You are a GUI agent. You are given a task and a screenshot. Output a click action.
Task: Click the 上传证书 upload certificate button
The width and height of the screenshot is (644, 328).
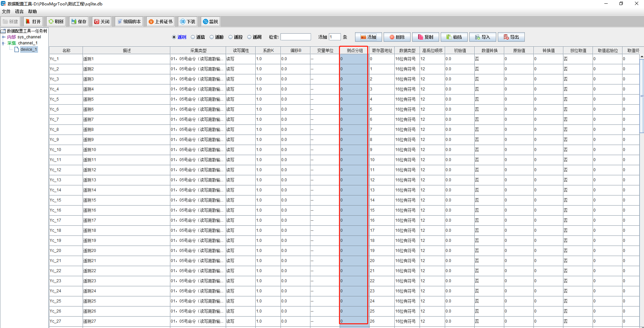[x=160, y=22]
